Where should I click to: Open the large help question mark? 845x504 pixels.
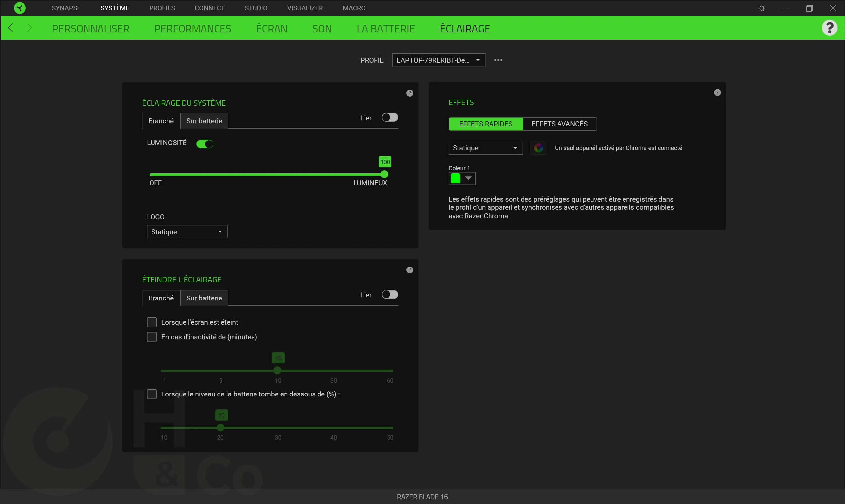click(829, 28)
